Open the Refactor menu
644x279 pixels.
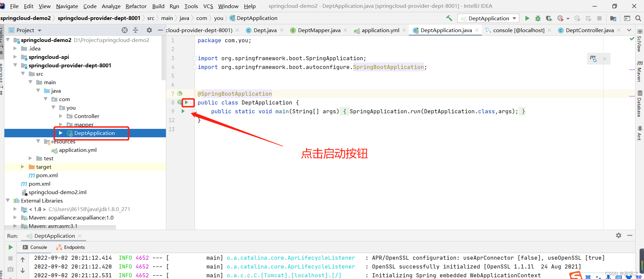[x=136, y=6]
